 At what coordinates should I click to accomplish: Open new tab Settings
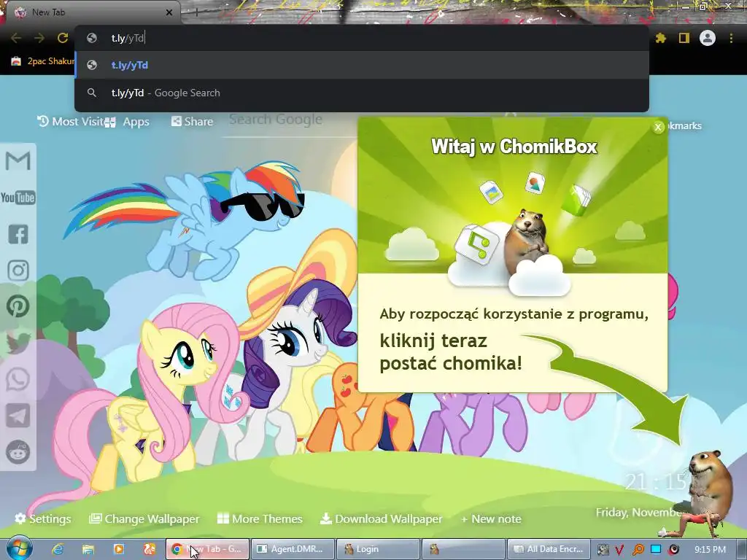(x=43, y=518)
